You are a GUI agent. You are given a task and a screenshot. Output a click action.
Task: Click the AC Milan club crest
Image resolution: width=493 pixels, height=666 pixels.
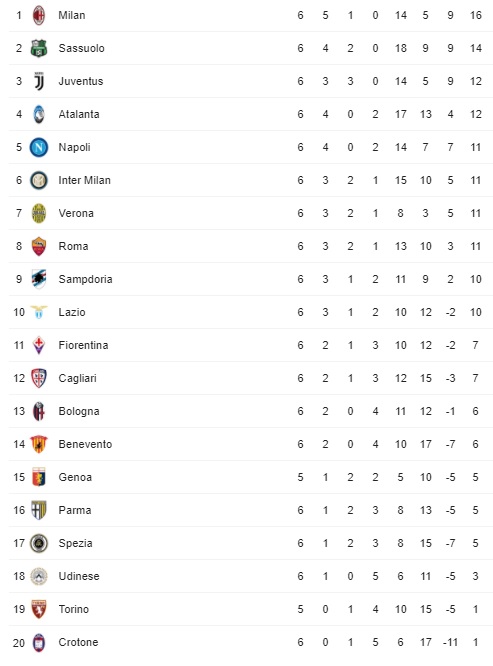click(39, 15)
